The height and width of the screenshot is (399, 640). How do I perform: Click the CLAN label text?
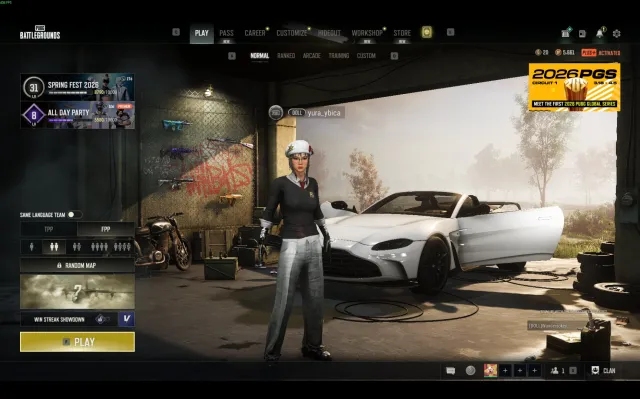[x=609, y=371]
